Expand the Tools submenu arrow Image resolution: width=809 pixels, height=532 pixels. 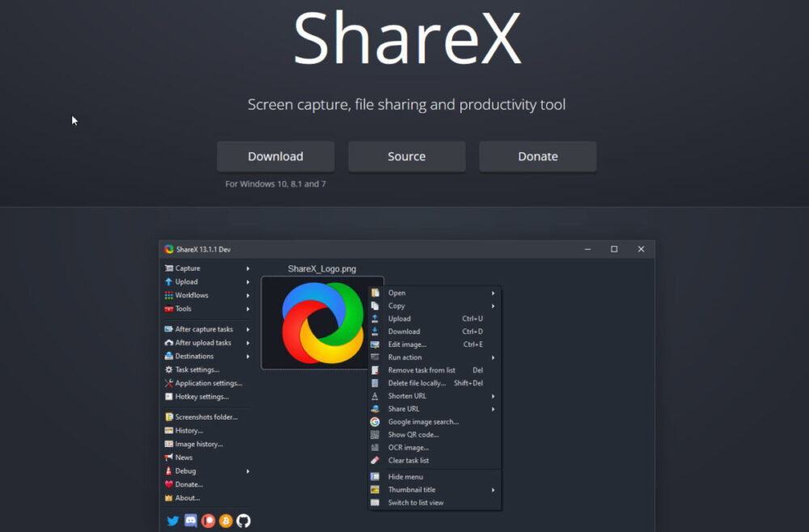click(248, 309)
